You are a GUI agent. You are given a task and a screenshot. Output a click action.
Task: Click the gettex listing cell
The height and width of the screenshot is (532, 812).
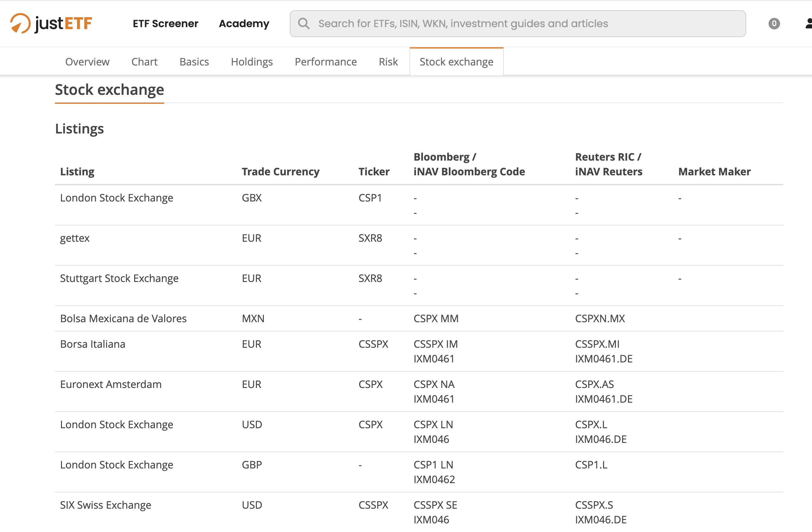75,238
